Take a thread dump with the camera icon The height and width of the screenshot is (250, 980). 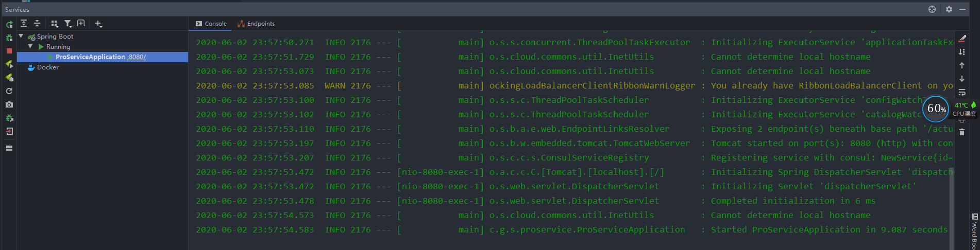(x=9, y=104)
